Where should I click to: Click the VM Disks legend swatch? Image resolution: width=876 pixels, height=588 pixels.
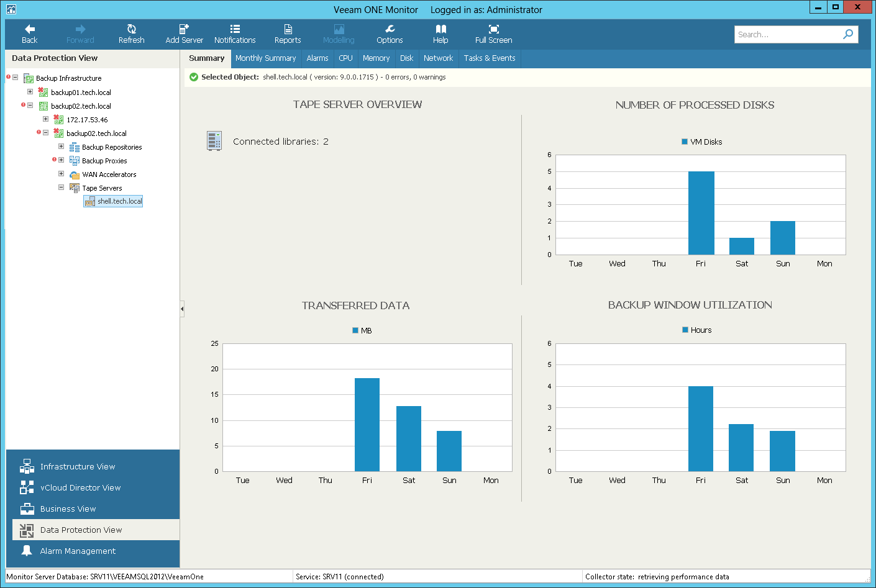685,142
